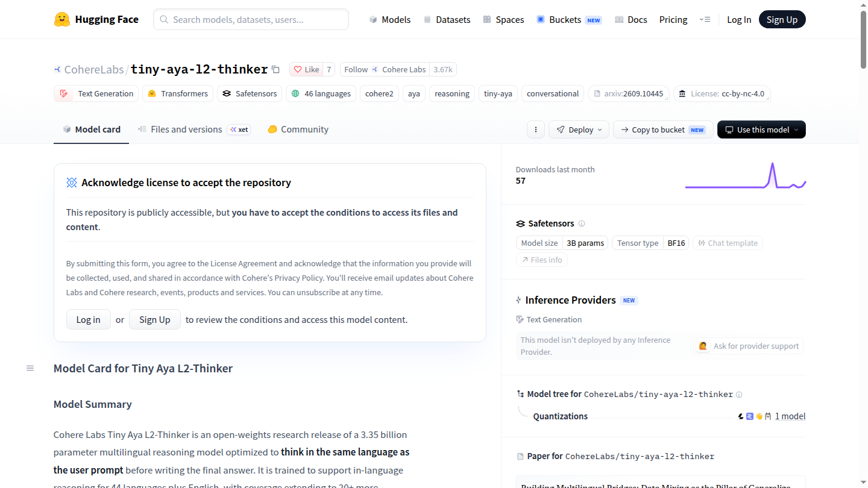868x488 pixels.
Task: Open the Use this model dropdown
Action: (x=761, y=130)
